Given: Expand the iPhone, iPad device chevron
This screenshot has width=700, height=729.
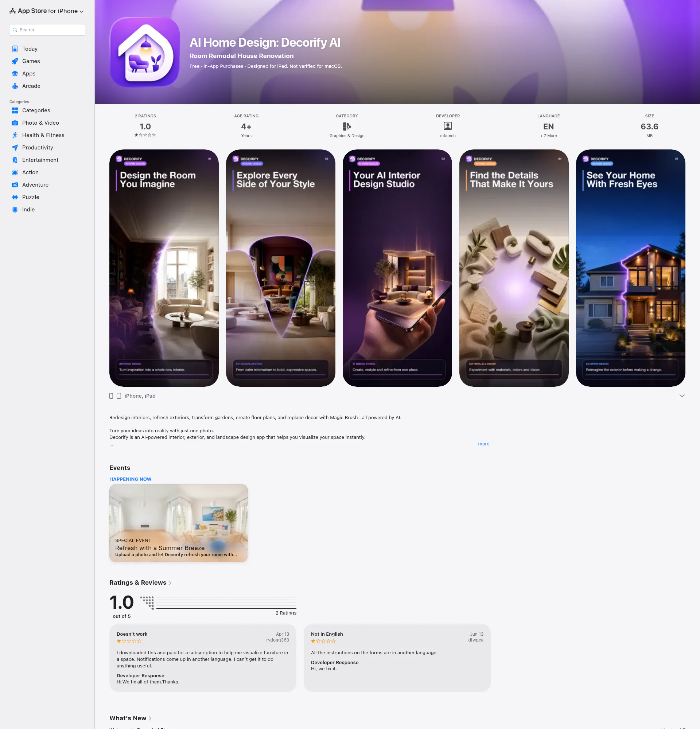Looking at the screenshot, I should pyautogui.click(x=682, y=396).
